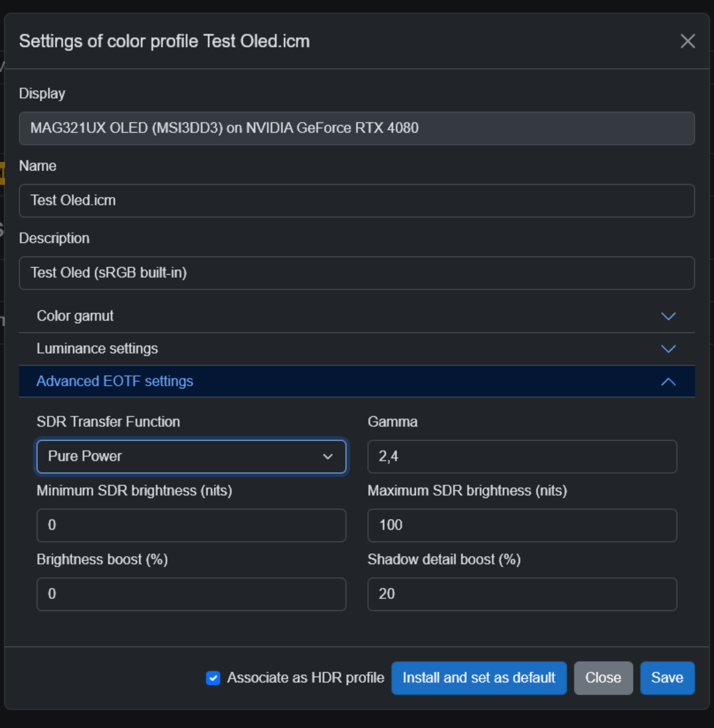
Task: Collapse the Advanced EOTF settings chevron
Action: tap(668, 382)
